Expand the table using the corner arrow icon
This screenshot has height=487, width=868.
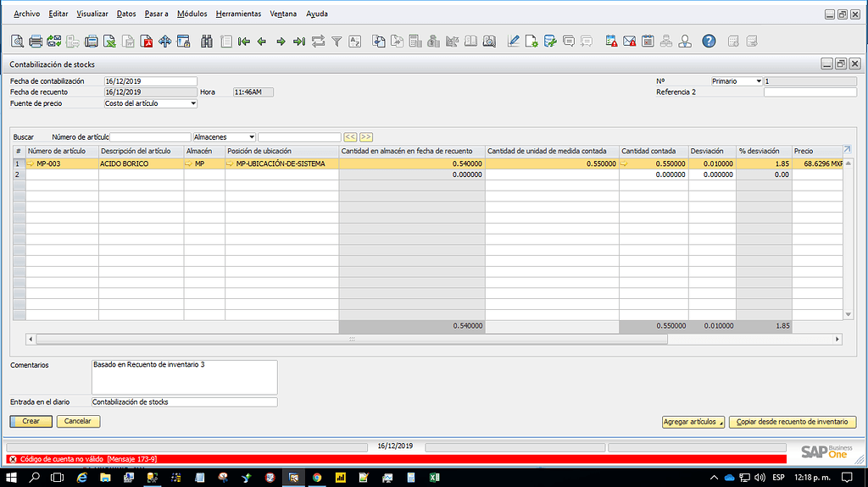pos(847,149)
